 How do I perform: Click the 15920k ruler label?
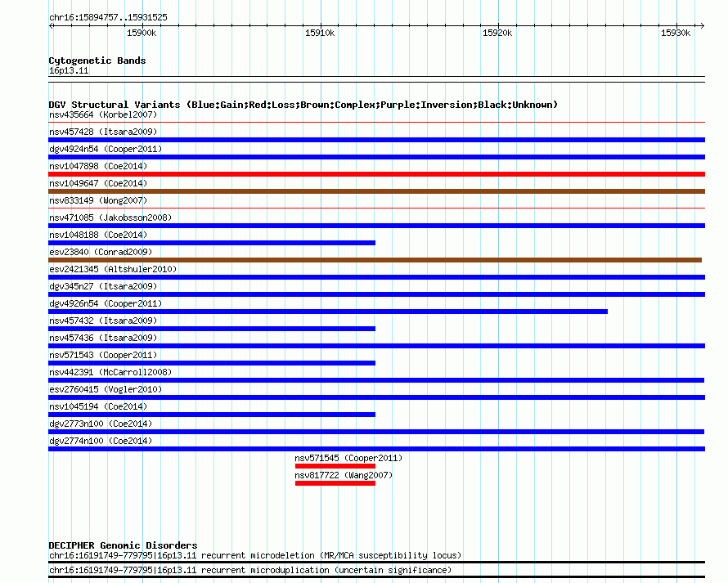[x=497, y=33]
